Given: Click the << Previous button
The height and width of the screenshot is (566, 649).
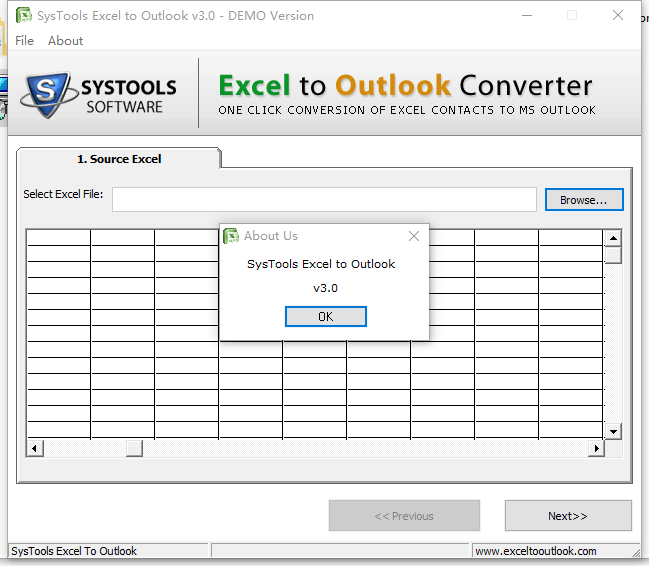Looking at the screenshot, I should pos(404,516).
